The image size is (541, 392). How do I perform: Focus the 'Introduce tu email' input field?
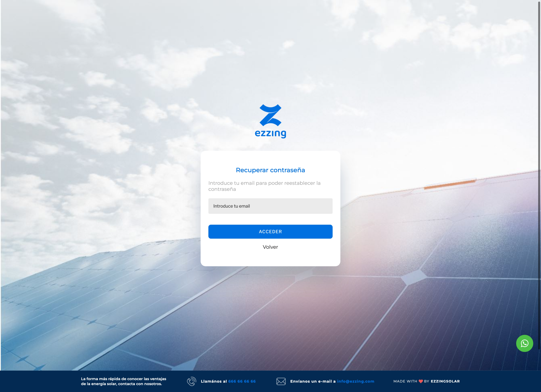click(x=270, y=206)
